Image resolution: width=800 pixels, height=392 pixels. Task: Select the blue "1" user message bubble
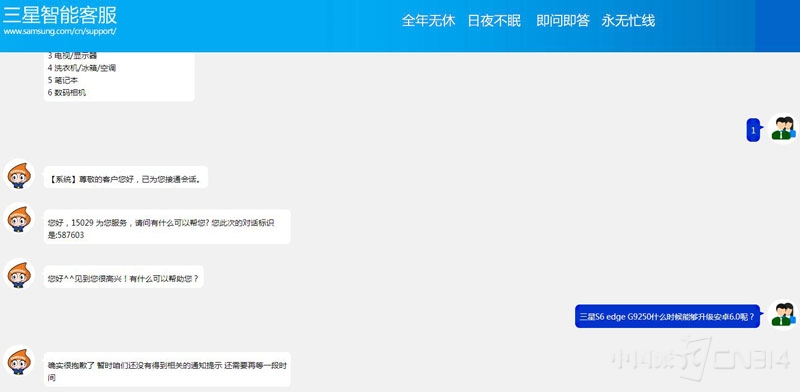click(753, 130)
